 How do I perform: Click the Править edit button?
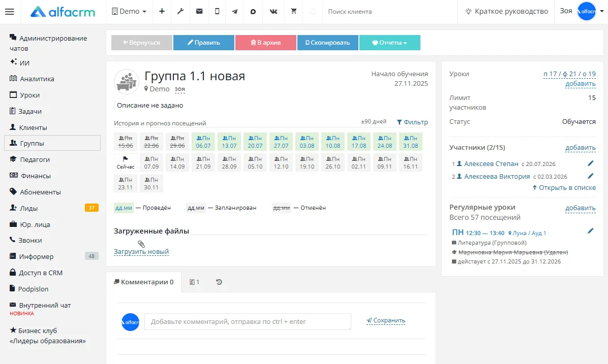(x=203, y=43)
